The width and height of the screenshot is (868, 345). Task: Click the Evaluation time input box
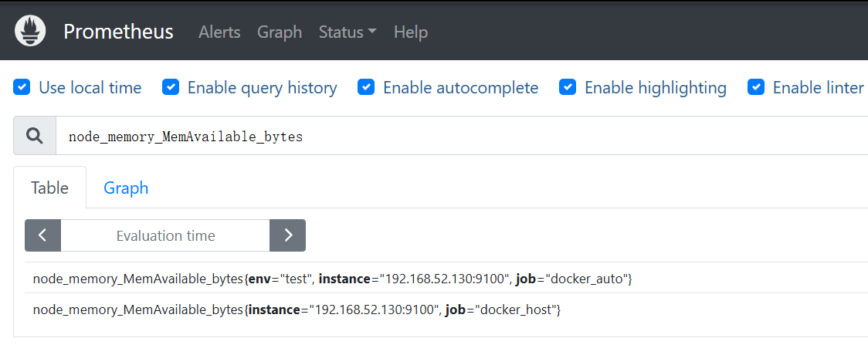click(165, 235)
